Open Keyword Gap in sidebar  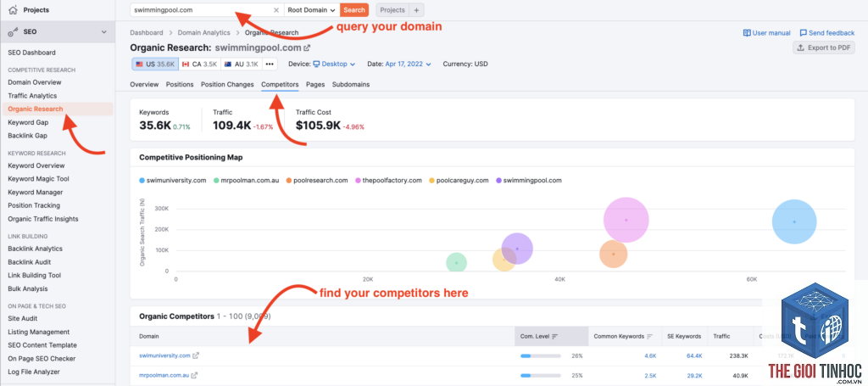[x=28, y=122]
